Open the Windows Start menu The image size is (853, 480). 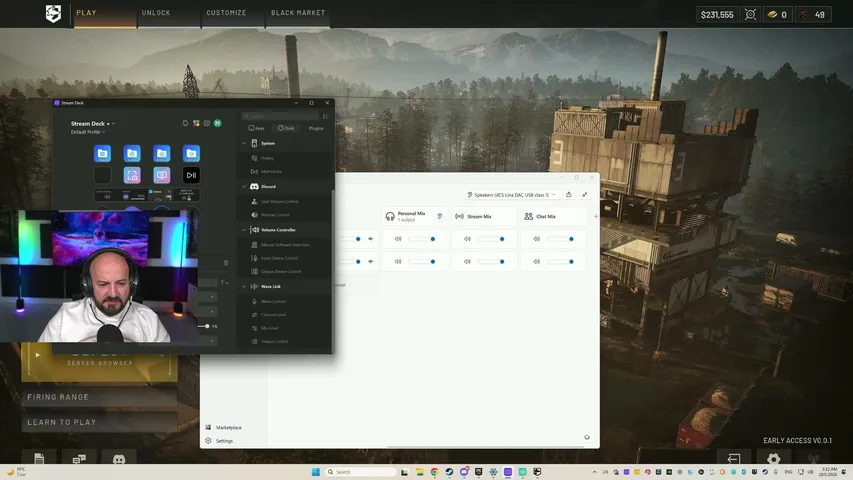[x=316, y=472]
